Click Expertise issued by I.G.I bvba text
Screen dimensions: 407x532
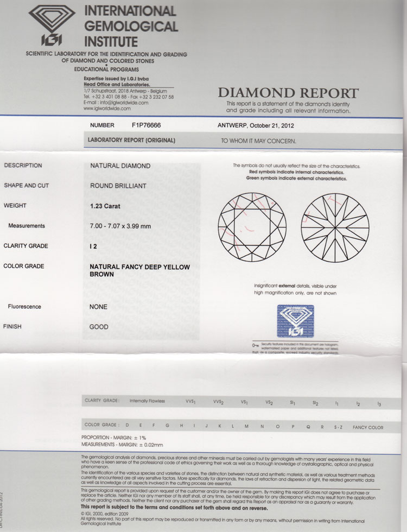[x=116, y=79]
